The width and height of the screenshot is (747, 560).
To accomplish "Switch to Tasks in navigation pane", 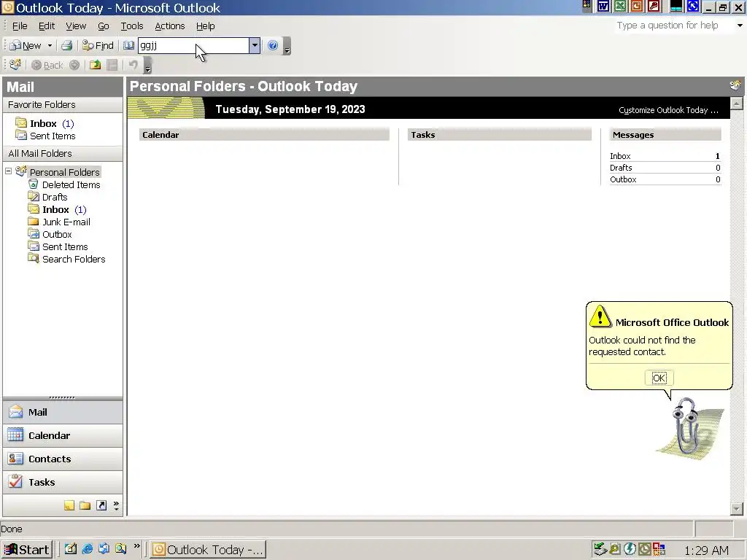I will point(63,483).
